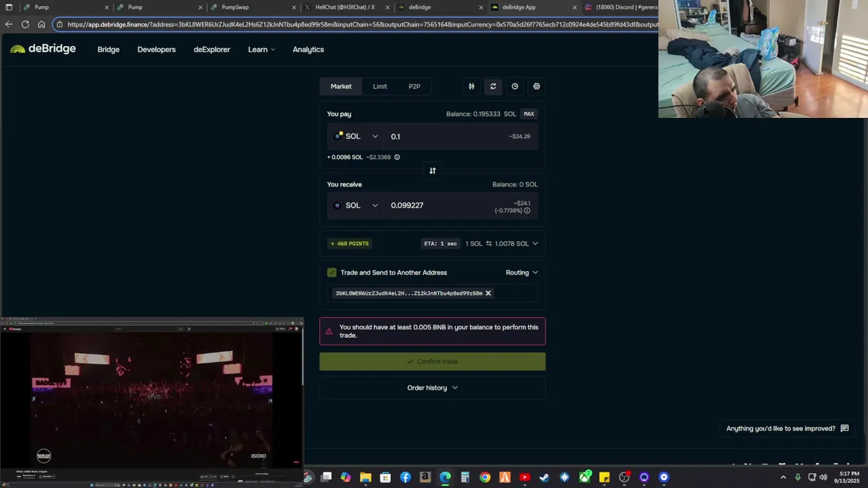Image resolution: width=868 pixels, height=488 pixels.
Task: Click the ETA: 1 sec label
Action: (440, 243)
